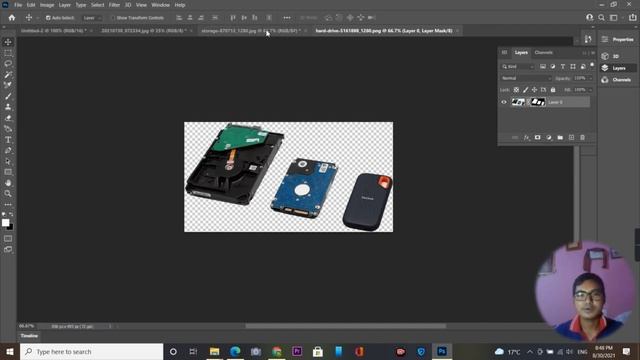The image size is (640, 360).
Task: Delete layer with the trash icon
Action: click(582, 138)
